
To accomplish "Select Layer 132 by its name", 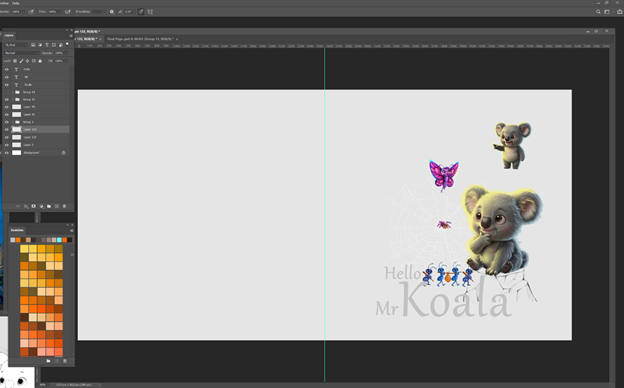I will 30,137.
